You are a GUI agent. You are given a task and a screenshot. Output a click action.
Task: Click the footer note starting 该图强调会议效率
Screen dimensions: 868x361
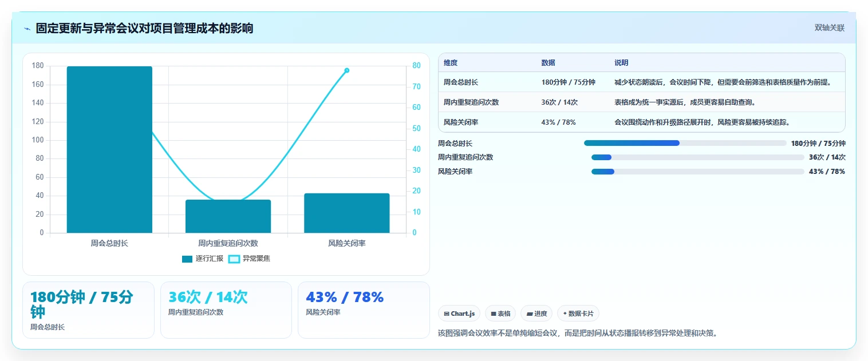pyautogui.click(x=578, y=333)
